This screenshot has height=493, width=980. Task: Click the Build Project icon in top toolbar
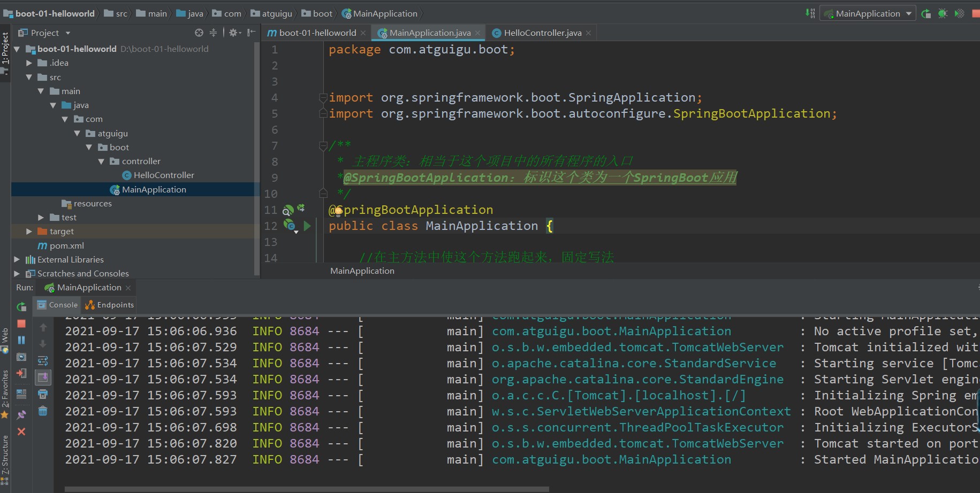click(x=810, y=13)
